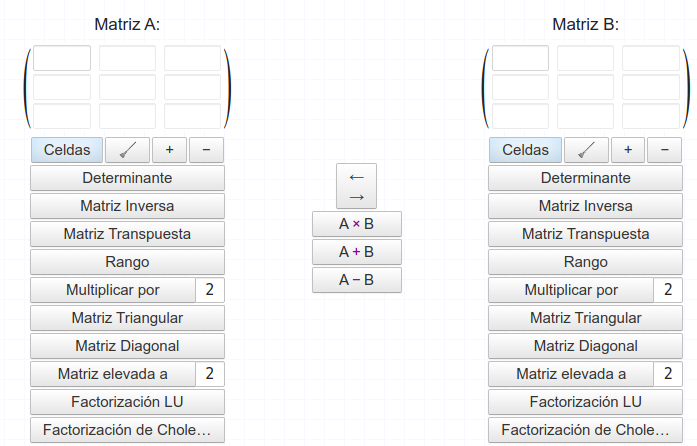Image resolution: width=697 pixels, height=446 pixels.
Task: Calculate Matriz Inversa for Matriz B
Action: 586,206
